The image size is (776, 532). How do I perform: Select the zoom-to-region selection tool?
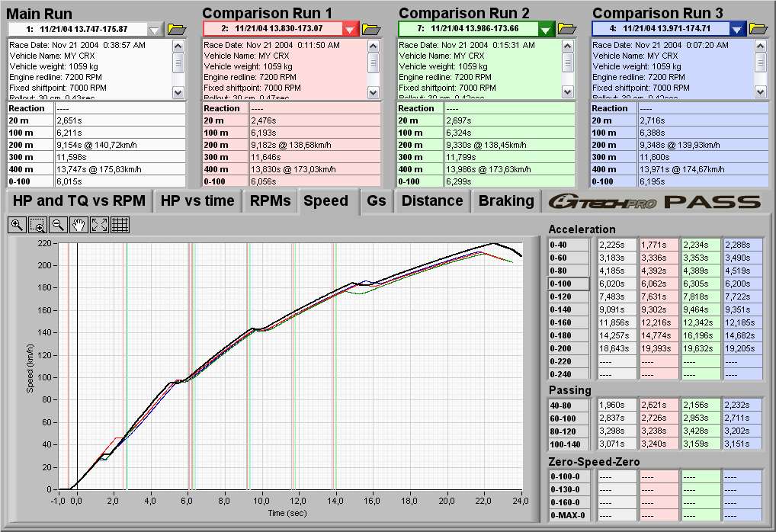pyautogui.click(x=37, y=225)
